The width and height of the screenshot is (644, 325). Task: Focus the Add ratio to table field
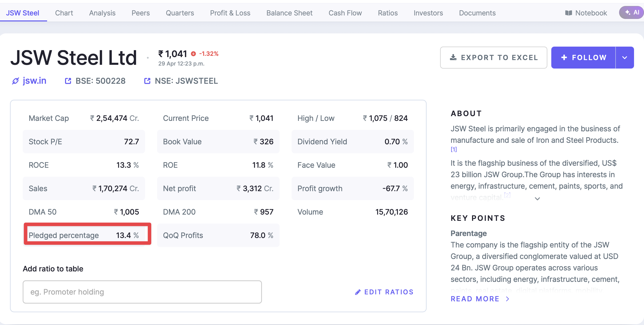142,292
